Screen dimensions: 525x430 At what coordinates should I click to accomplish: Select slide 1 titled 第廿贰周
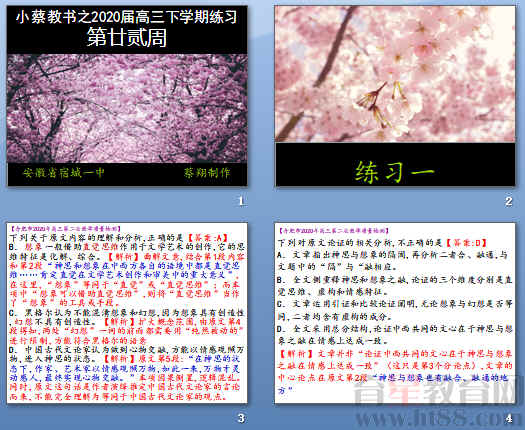pyautogui.click(x=127, y=96)
